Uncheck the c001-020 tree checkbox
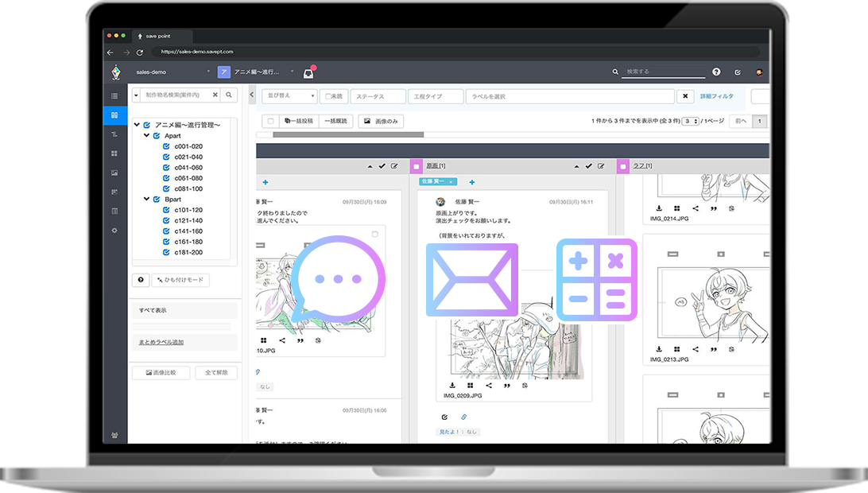 click(166, 147)
